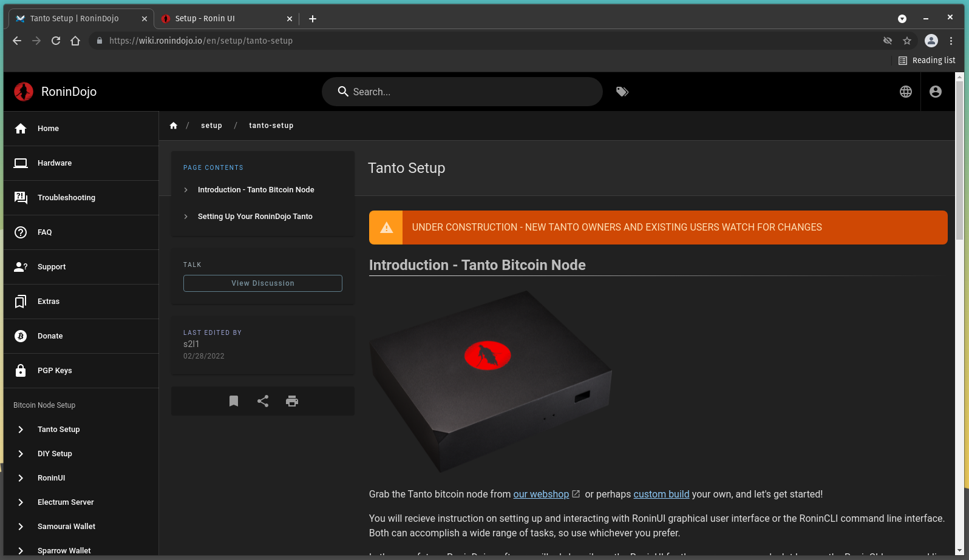
Task: Click the 02/28/2022 edit date
Action: (x=204, y=356)
